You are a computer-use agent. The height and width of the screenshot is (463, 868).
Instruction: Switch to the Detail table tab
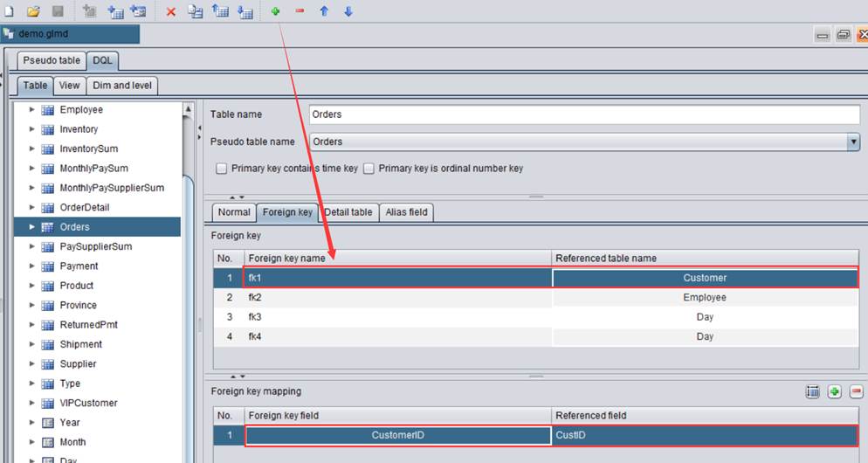(348, 212)
